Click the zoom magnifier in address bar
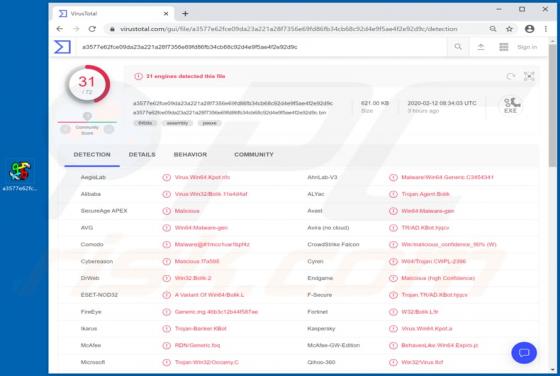 (493, 29)
